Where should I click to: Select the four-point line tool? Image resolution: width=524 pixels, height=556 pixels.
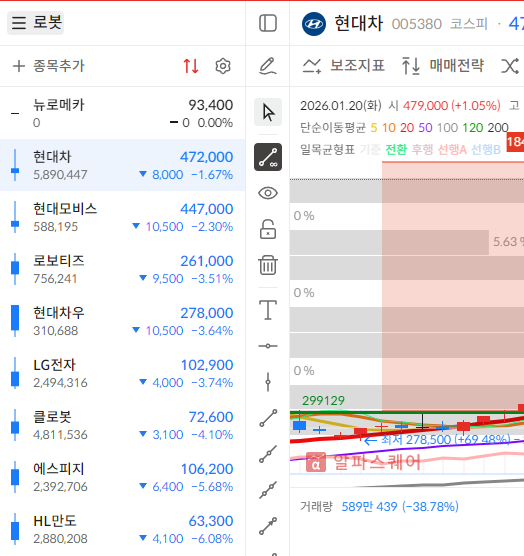pyautogui.click(x=268, y=490)
